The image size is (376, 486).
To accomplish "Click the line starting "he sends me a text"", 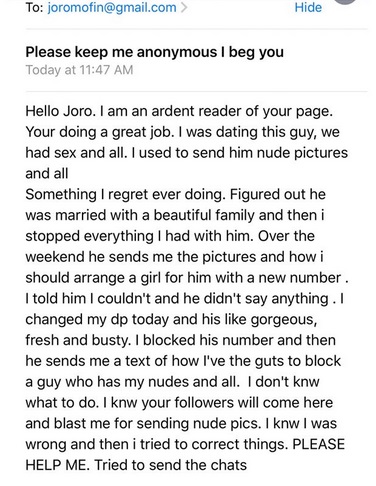I will pos(183,361).
